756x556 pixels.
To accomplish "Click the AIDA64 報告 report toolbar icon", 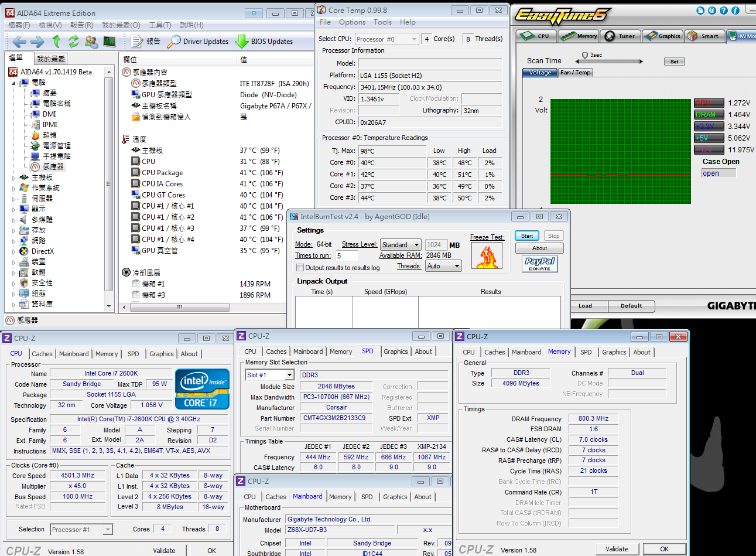I will [146, 42].
